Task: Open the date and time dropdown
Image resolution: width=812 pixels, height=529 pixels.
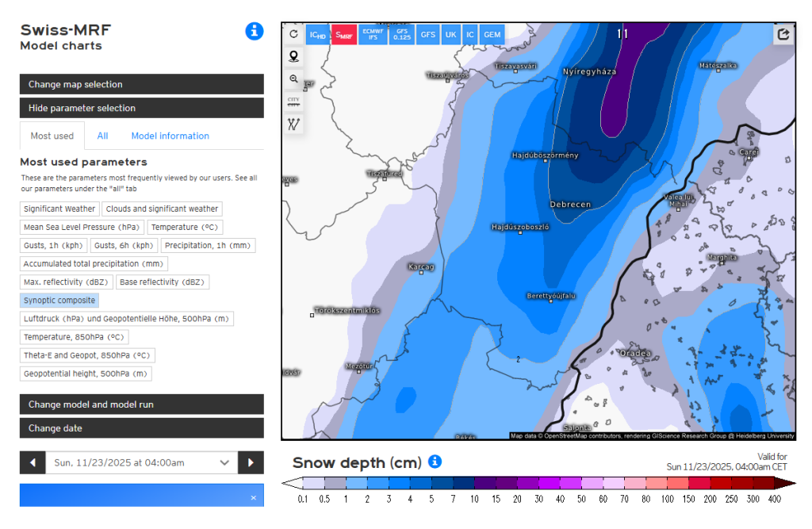Action: pyautogui.click(x=141, y=462)
